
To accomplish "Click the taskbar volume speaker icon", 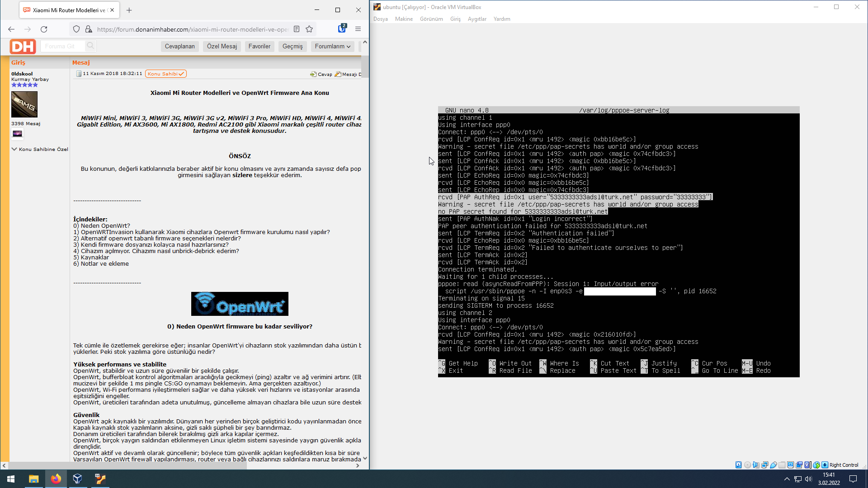I will pos(808,479).
